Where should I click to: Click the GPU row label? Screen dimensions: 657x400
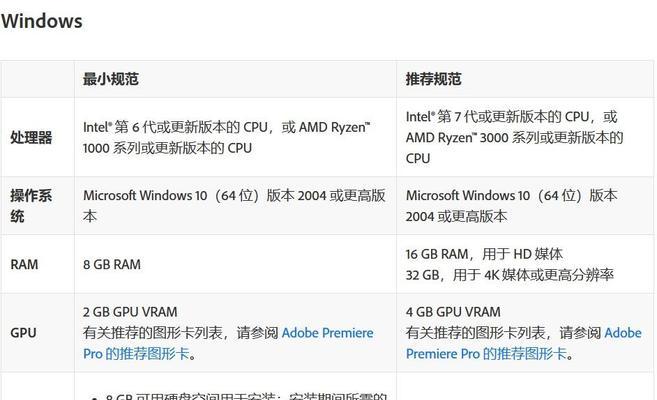click(x=23, y=333)
